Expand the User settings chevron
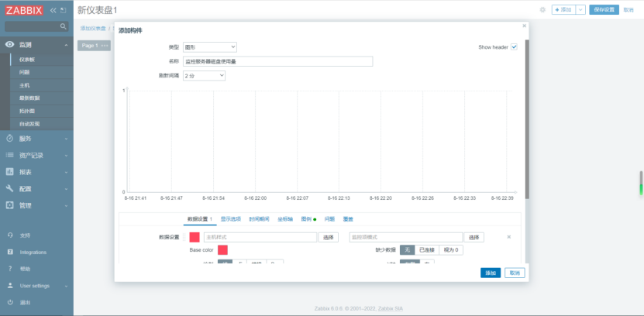The height and width of the screenshot is (316, 644). point(66,286)
